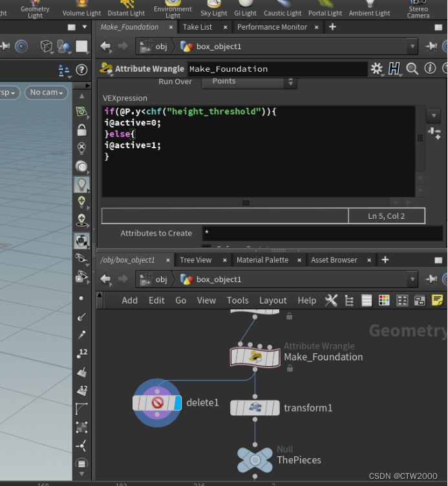The image size is (448, 486).
Task: Add an Ambient Light from shelf
Action: point(369,9)
